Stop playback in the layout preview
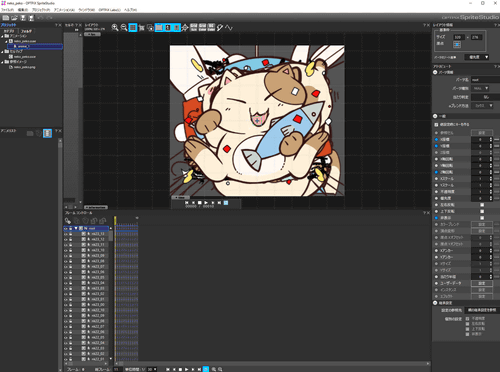This screenshot has height=372, width=500. point(200,202)
